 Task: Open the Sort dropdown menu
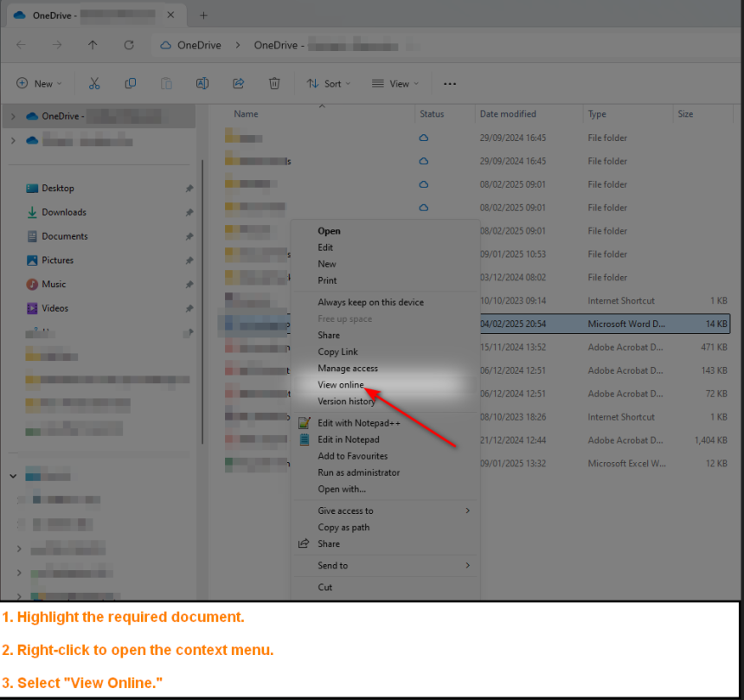(x=329, y=84)
